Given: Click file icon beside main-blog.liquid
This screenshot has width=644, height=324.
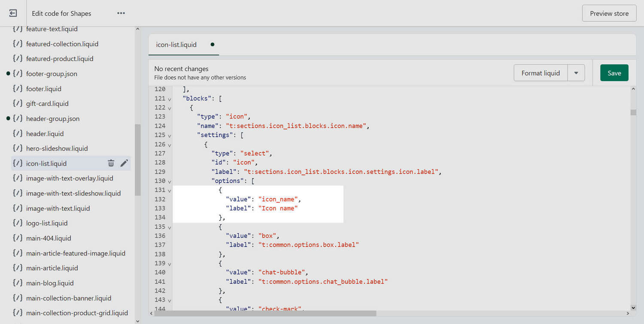Looking at the screenshot, I should point(18,283).
